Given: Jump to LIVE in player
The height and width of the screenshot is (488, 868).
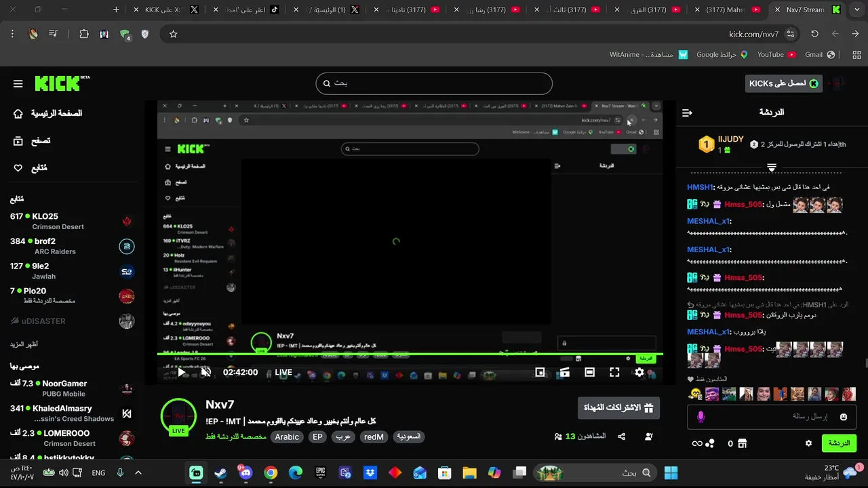Looking at the screenshot, I should coord(283,372).
